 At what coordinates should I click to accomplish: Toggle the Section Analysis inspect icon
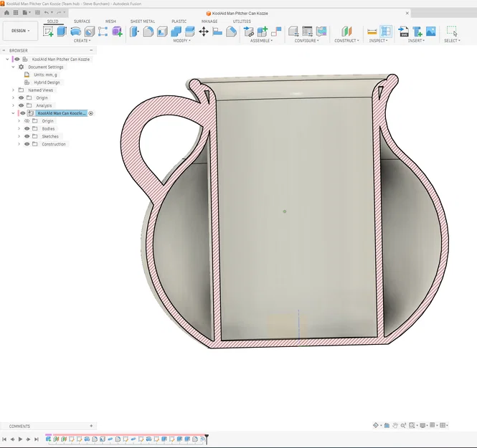coord(386,32)
